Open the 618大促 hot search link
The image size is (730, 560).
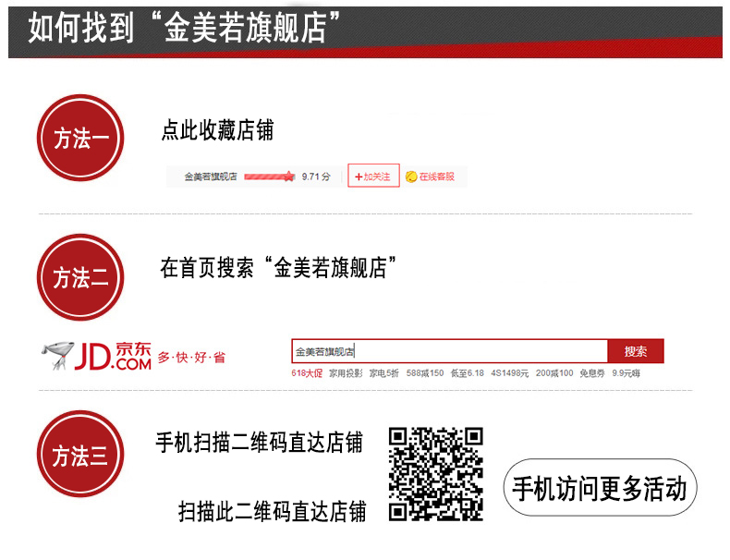[307, 373]
